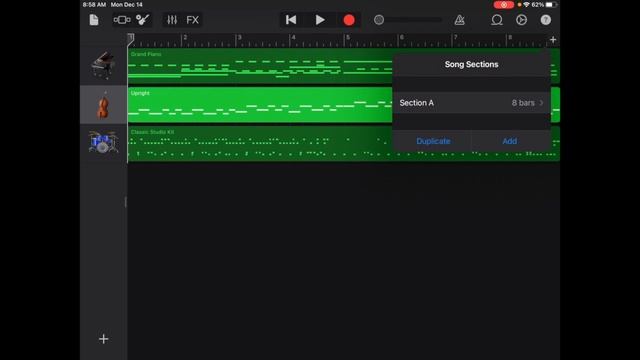Select the Grand Piano track icon

coord(103,65)
